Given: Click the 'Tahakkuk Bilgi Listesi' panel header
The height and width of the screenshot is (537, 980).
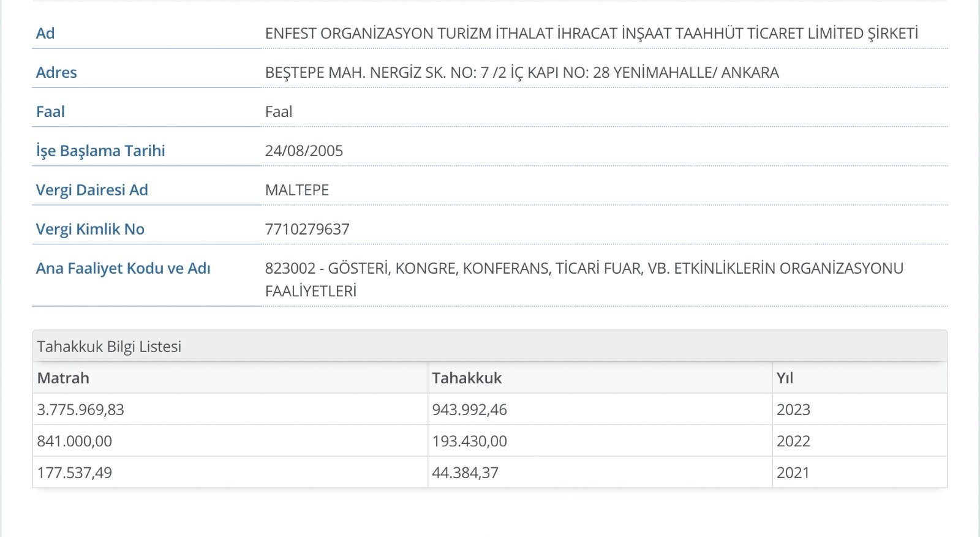Looking at the screenshot, I should click(x=489, y=347).
